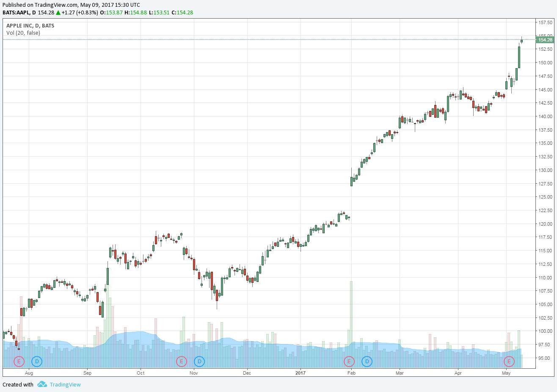Click the 95.00 price axis label

pyautogui.click(x=545, y=358)
